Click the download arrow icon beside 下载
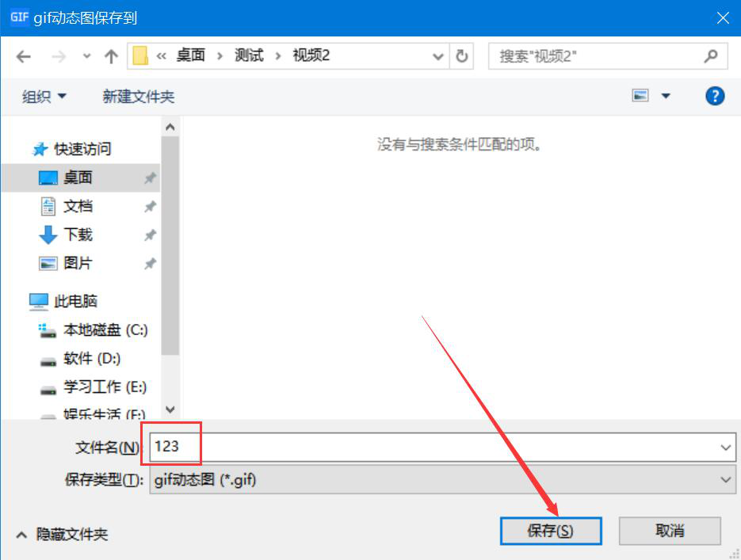This screenshot has height=560, width=741. 48,234
